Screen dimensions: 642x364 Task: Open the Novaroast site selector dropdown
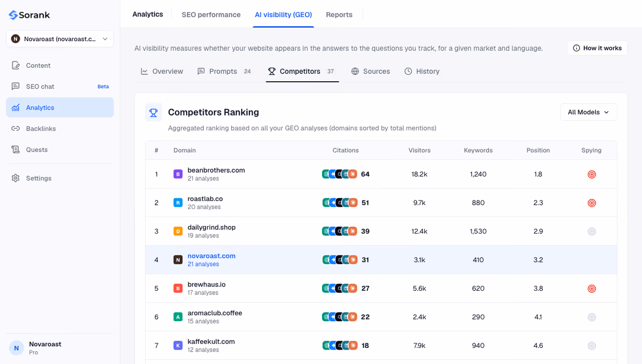click(x=60, y=38)
